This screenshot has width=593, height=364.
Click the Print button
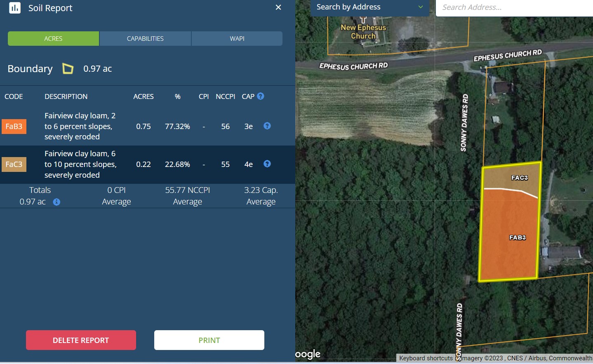[x=209, y=340]
